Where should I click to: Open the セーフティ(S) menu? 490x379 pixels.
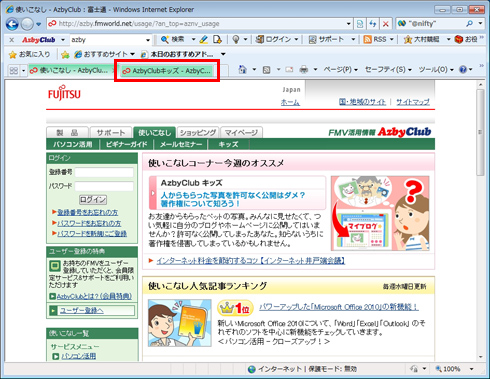(388, 69)
